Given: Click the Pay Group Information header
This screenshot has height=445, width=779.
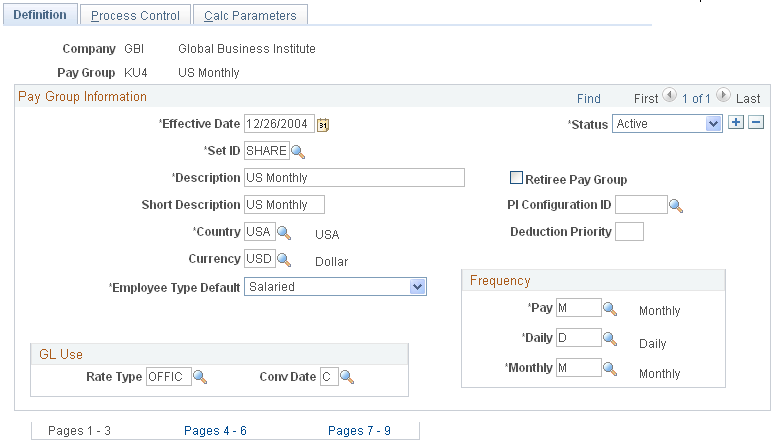Looking at the screenshot, I should [82, 96].
